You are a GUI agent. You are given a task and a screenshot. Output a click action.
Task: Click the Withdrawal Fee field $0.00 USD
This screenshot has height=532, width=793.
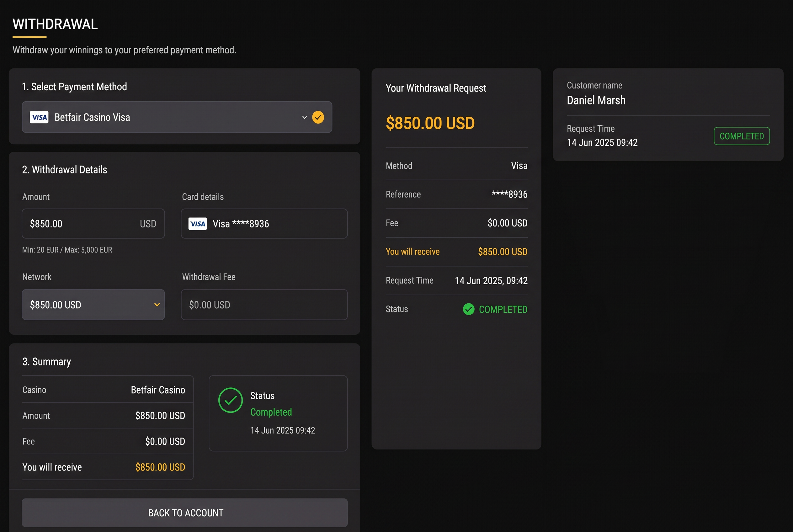coord(264,305)
